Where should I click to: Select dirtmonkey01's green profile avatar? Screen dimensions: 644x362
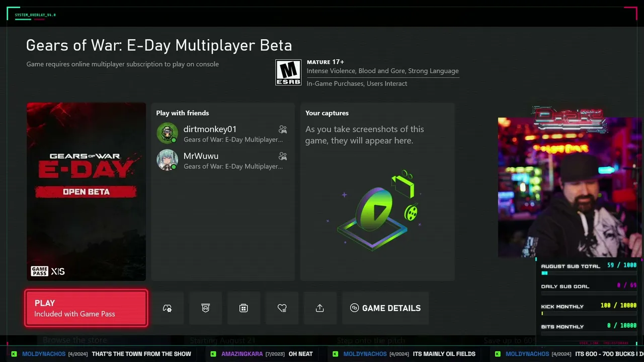[167, 133]
